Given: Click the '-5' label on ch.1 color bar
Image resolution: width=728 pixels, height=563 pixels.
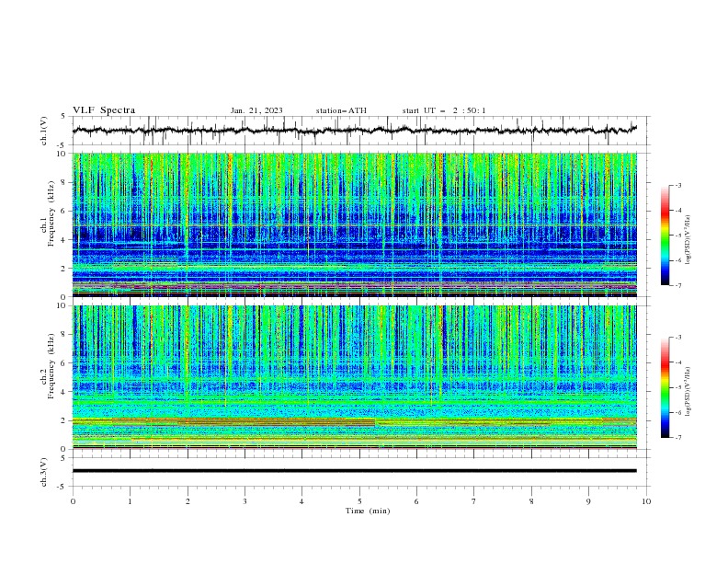Looking at the screenshot, I should click(678, 236).
